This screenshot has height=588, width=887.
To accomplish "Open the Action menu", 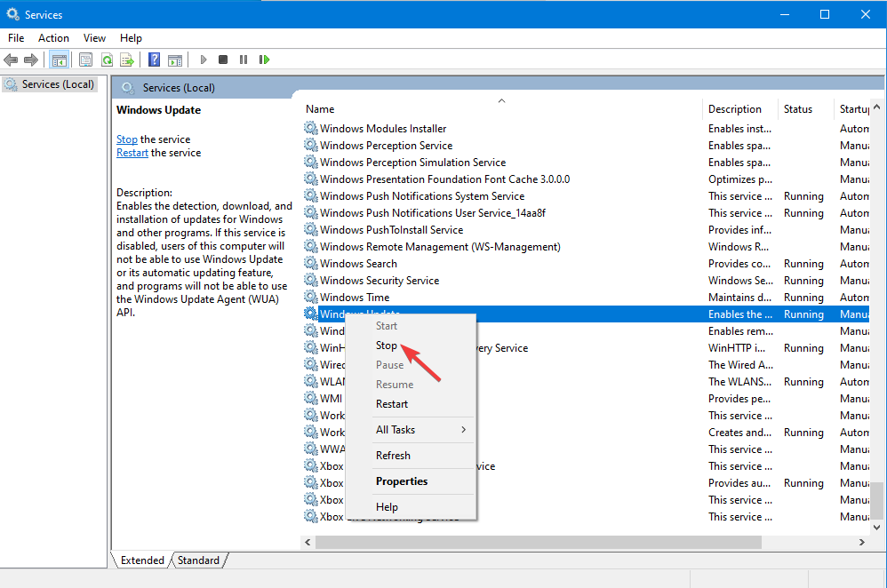I will coord(53,38).
